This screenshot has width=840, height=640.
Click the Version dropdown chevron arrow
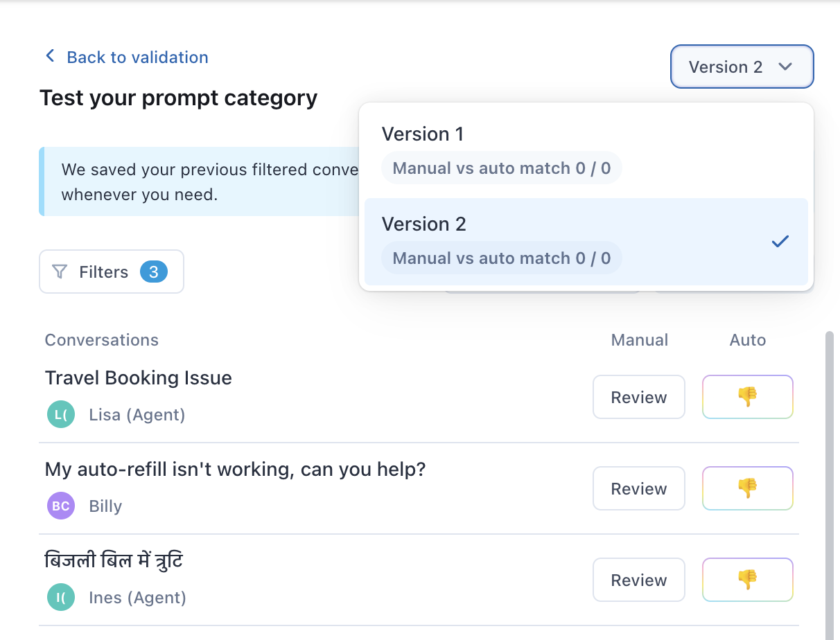coord(785,67)
